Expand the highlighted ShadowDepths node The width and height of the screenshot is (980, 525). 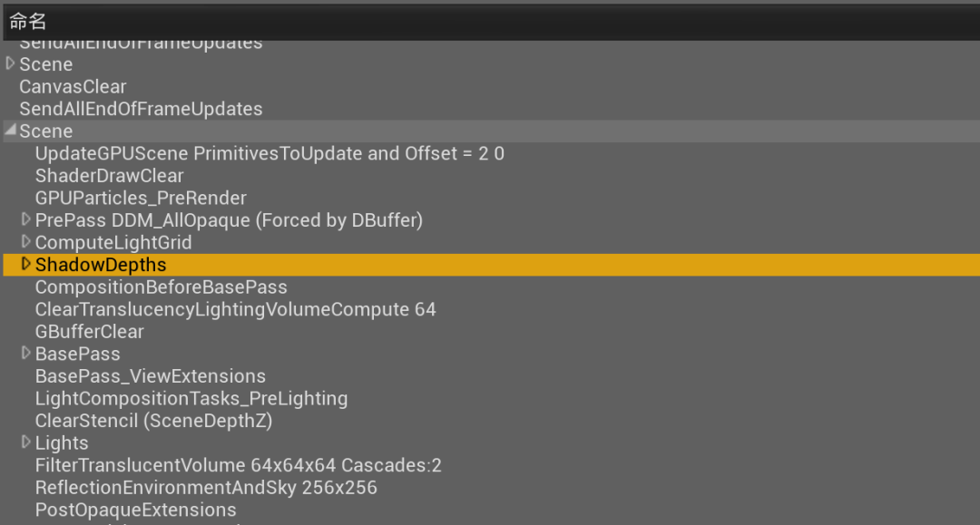point(26,264)
